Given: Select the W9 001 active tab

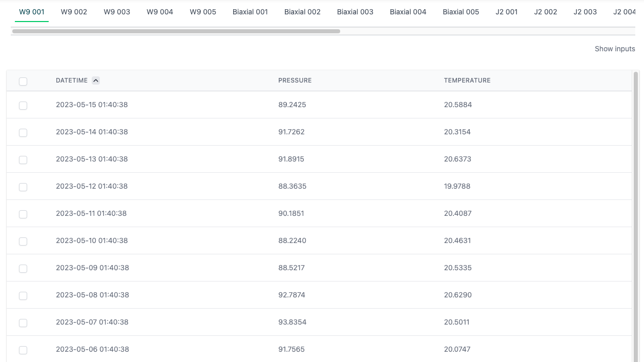Looking at the screenshot, I should 32,12.
